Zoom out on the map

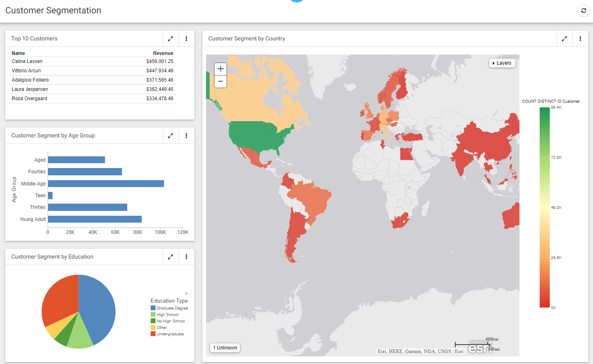221,81
